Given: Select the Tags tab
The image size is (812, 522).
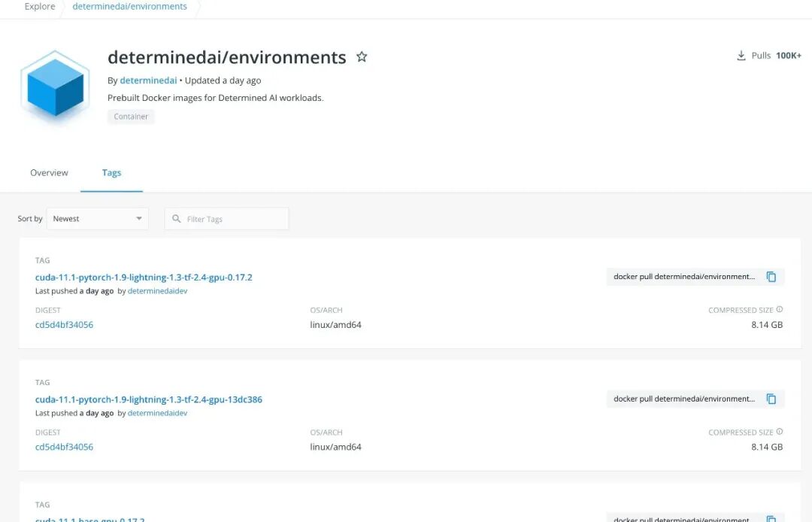Looking at the screenshot, I should 111,172.
